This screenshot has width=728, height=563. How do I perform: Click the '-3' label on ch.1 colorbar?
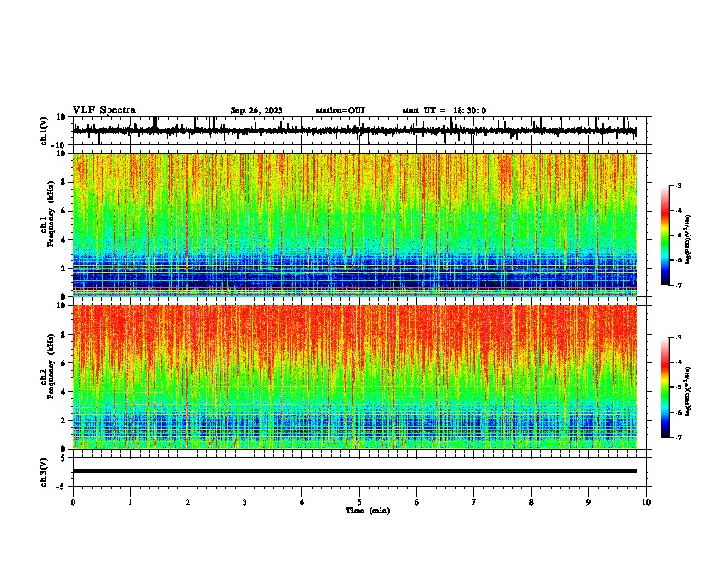[x=677, y=185]
